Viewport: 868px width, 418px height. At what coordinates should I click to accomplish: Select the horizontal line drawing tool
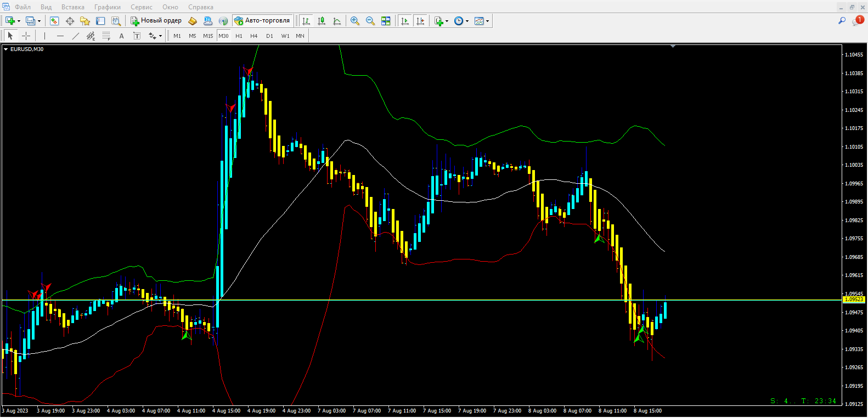pos(60,36)
